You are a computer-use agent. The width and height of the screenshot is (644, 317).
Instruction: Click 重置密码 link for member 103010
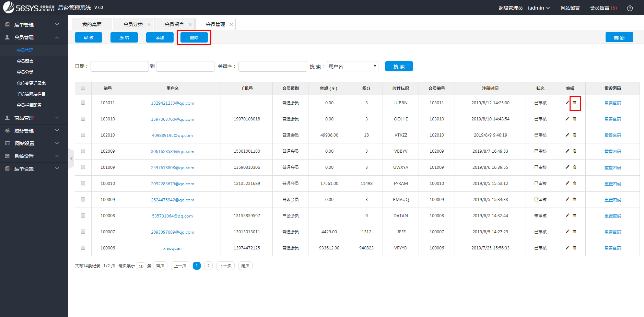click(612, 119)
